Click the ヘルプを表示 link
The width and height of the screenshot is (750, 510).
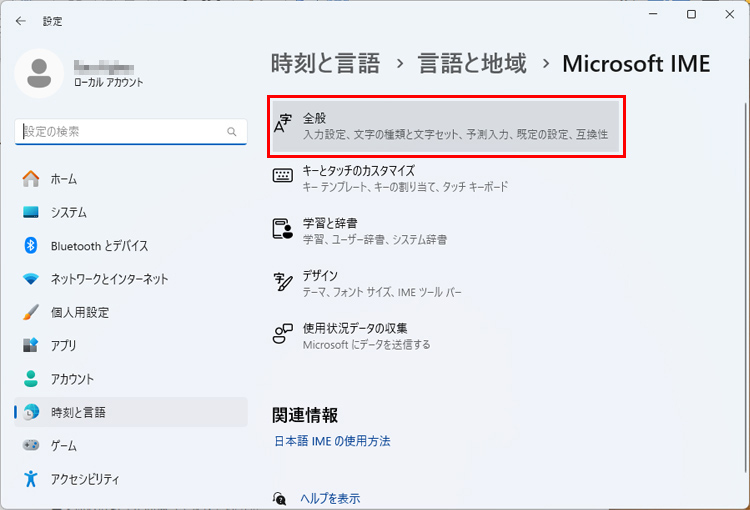pos(330,499)
